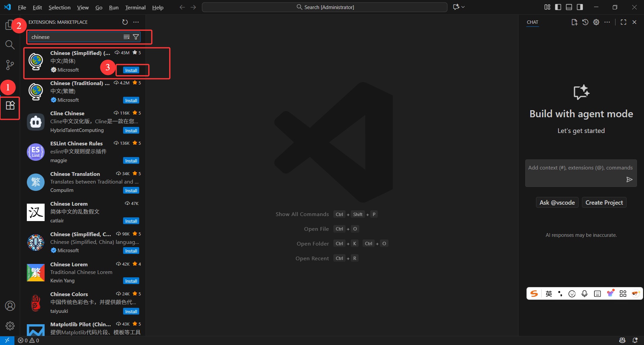Screen dimensions: 644x345
Task: Open chat settings gear
Action: coord(596,22)
